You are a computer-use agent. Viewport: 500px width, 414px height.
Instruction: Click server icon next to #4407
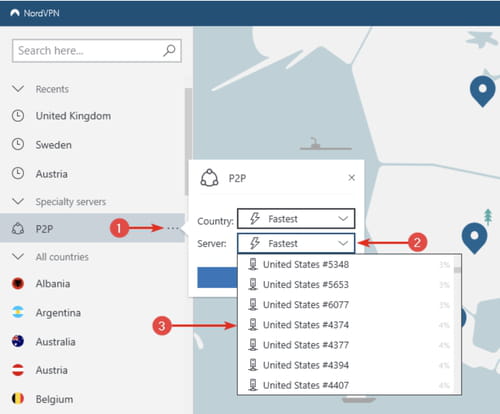pos(253,385)
